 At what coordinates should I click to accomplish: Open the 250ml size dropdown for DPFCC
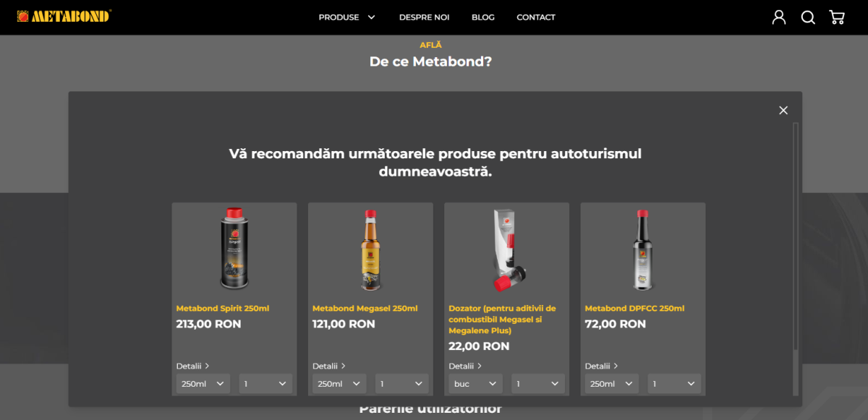tap(612, 384)
